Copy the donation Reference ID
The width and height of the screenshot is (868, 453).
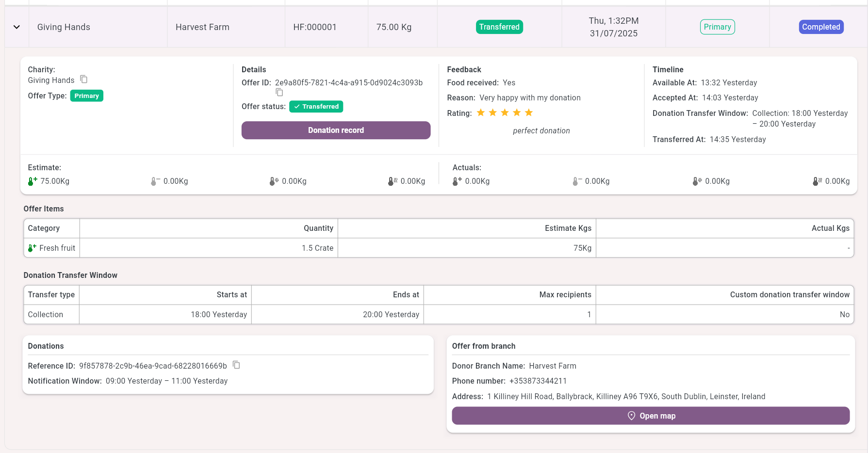(236, 365)
